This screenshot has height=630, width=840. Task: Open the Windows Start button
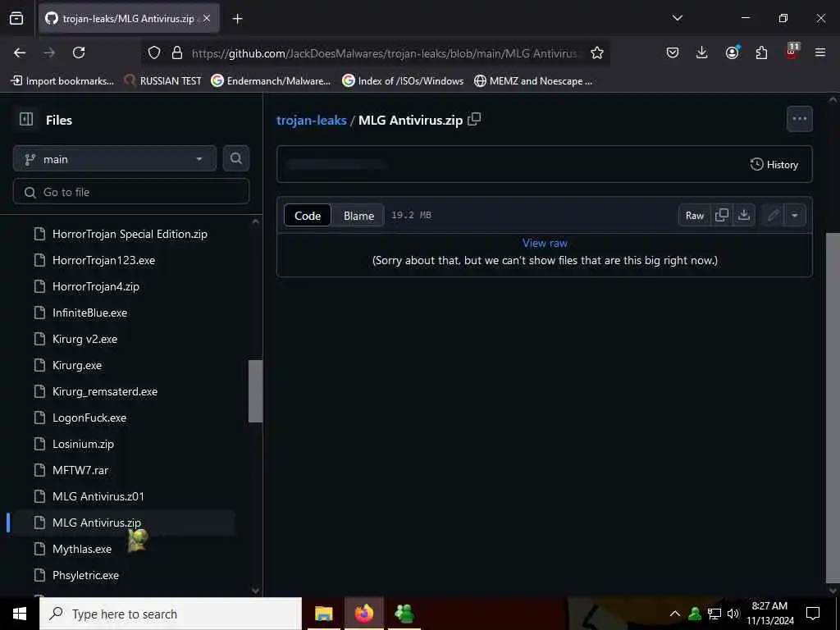(x=20, y=614)
